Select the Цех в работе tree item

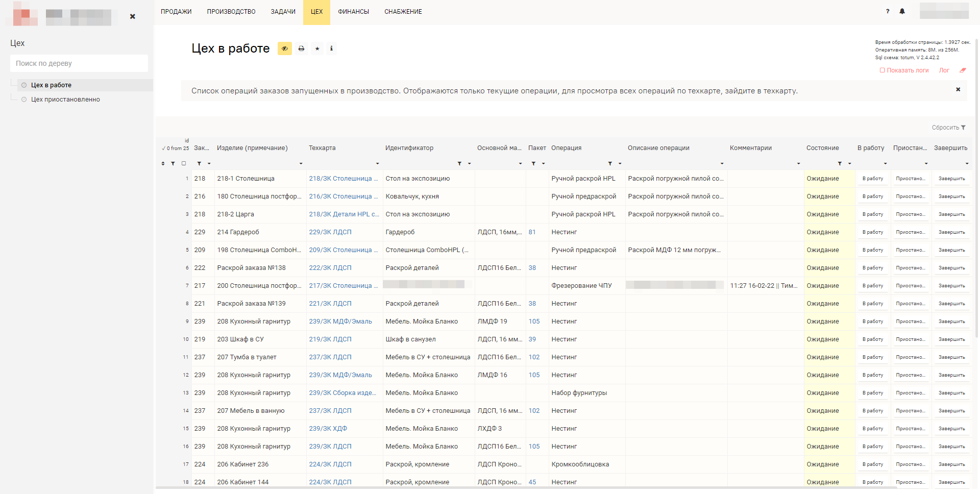tap(51, 85)
